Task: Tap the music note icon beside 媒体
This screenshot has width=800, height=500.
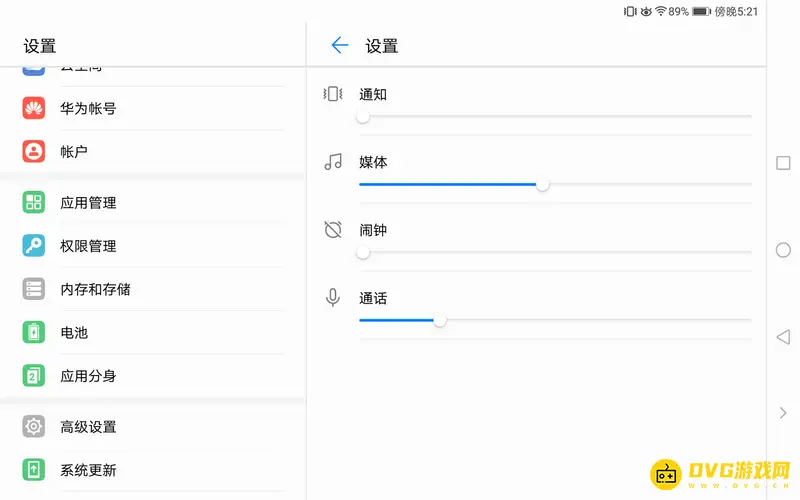Action: click(x=333, y=162)
